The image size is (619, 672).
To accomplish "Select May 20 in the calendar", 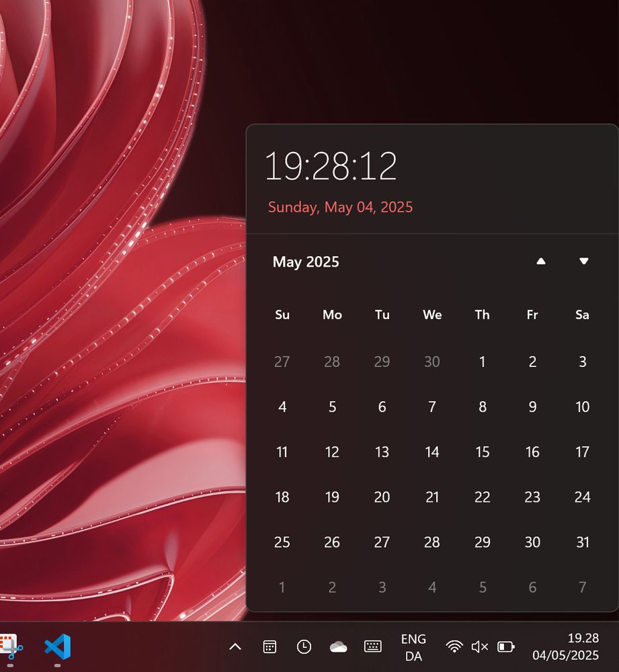I will 382,497.
